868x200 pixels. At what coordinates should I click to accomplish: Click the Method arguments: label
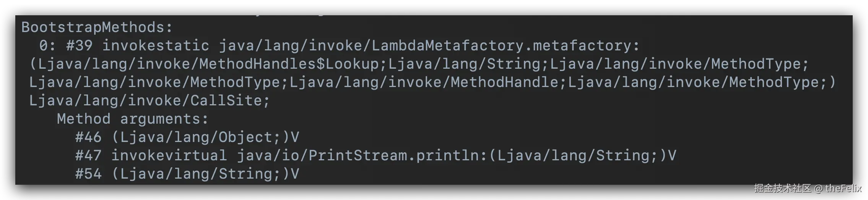point(133,119)
